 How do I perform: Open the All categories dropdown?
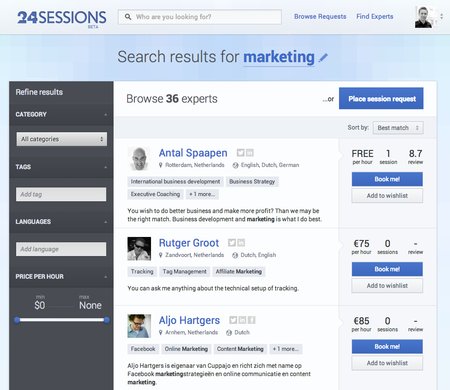click(62, 139)
